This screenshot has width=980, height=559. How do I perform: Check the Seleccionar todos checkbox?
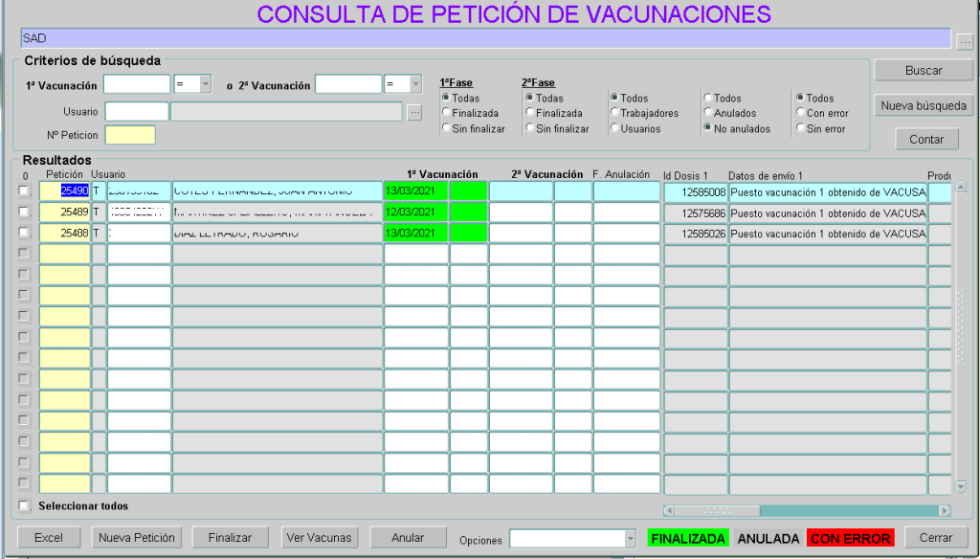coord(25,505)
